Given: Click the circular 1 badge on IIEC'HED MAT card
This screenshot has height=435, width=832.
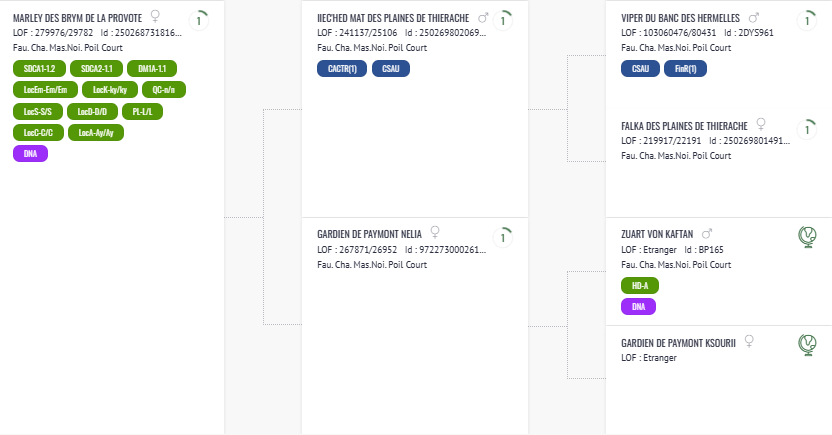Looking at the screenshot, I should pyautogui.click(x=503, y=21).
